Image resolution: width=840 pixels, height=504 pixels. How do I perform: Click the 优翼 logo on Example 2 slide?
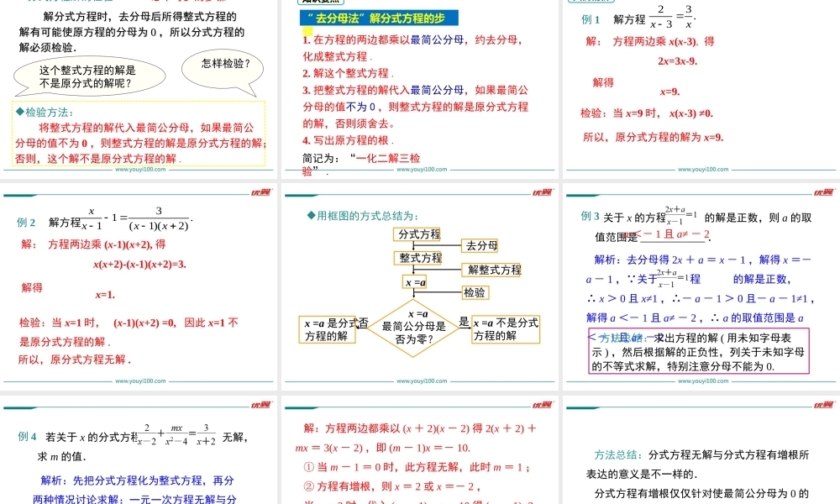point(259,192)
